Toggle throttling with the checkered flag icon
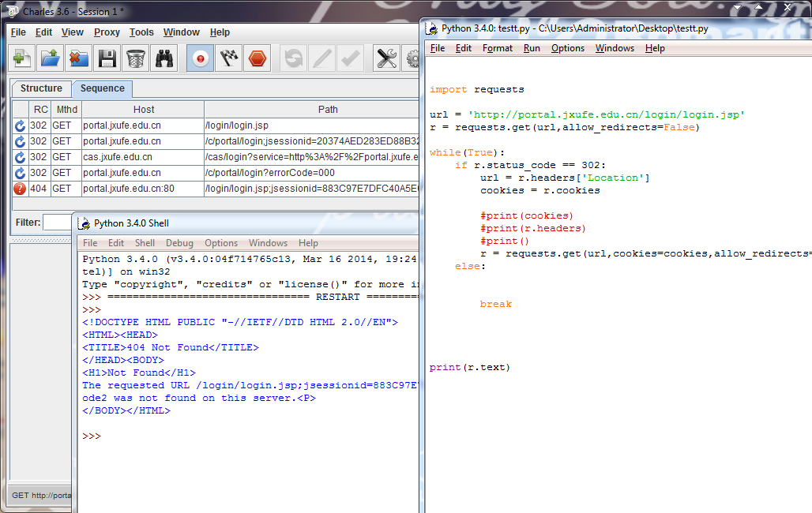 (x=229, y=58)
